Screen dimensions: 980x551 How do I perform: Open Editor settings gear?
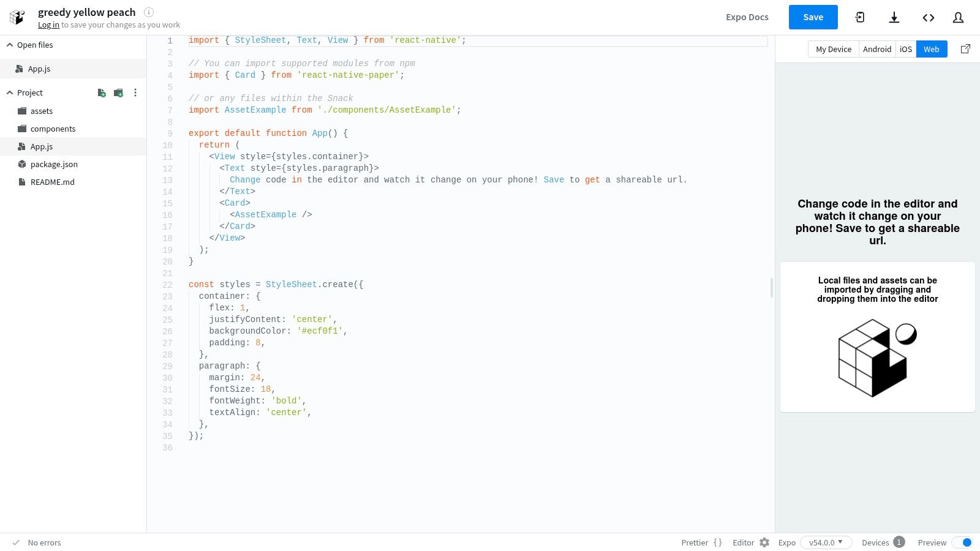click(x=764, y=542)
